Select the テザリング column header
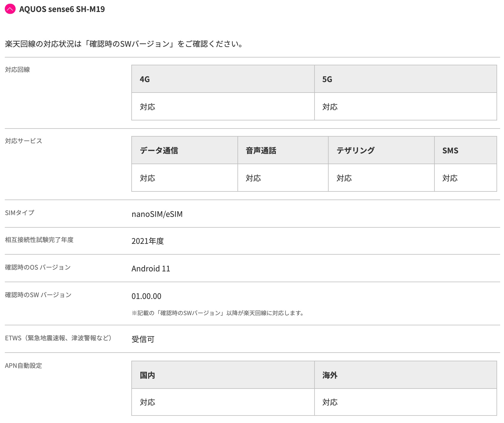 click(381, 150)
